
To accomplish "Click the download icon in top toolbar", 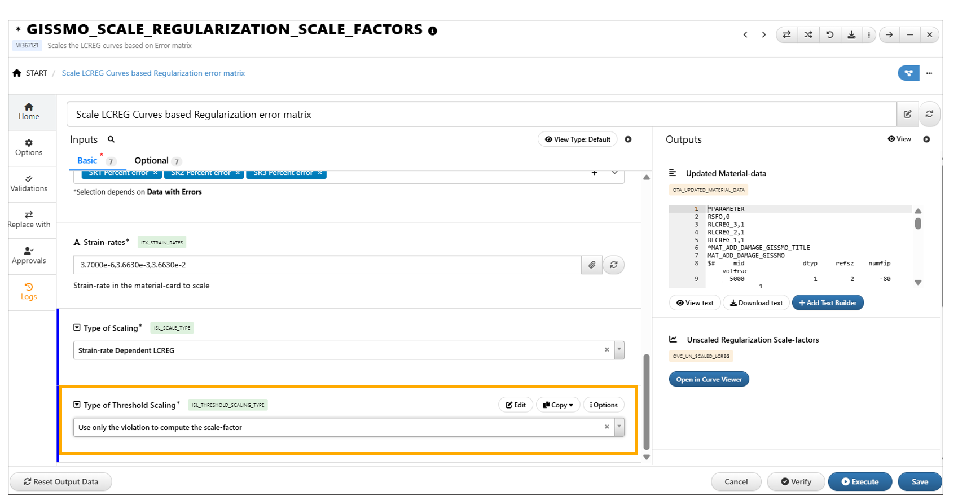I will 851,35.
